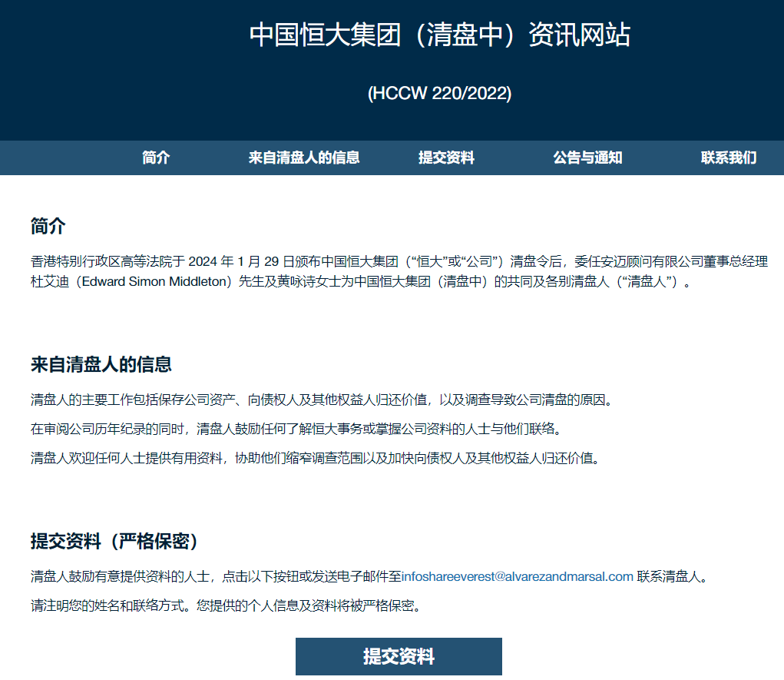Select 提交资料 in the navigation bar
The width and height of the screenshot is (784, 680).
point(446,158)
